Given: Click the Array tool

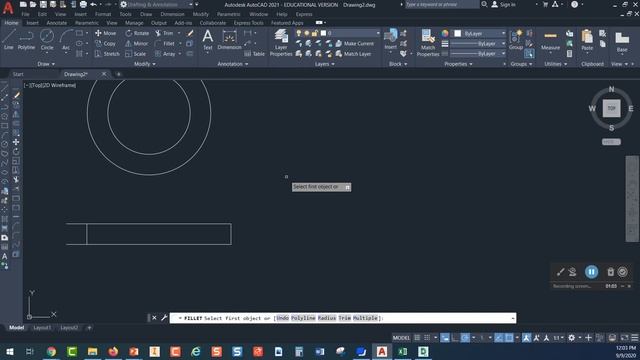Looking at the screenshot, I should click(165, 53).
